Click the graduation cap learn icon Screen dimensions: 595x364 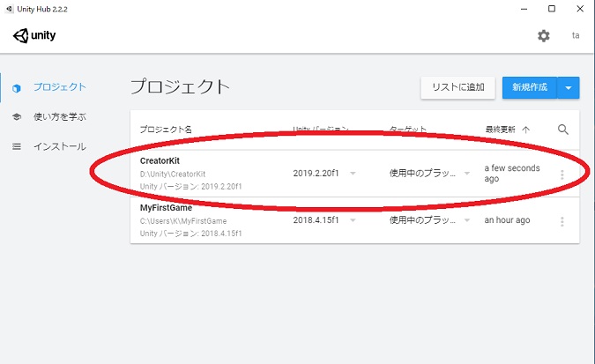coord(17,117)
